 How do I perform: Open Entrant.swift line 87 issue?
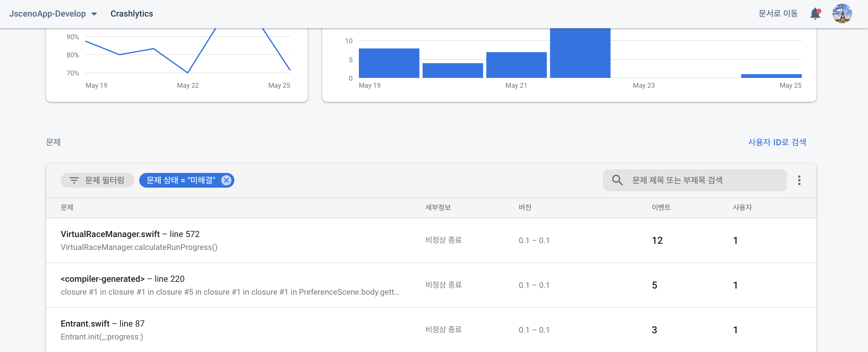[x=102, y=324]
